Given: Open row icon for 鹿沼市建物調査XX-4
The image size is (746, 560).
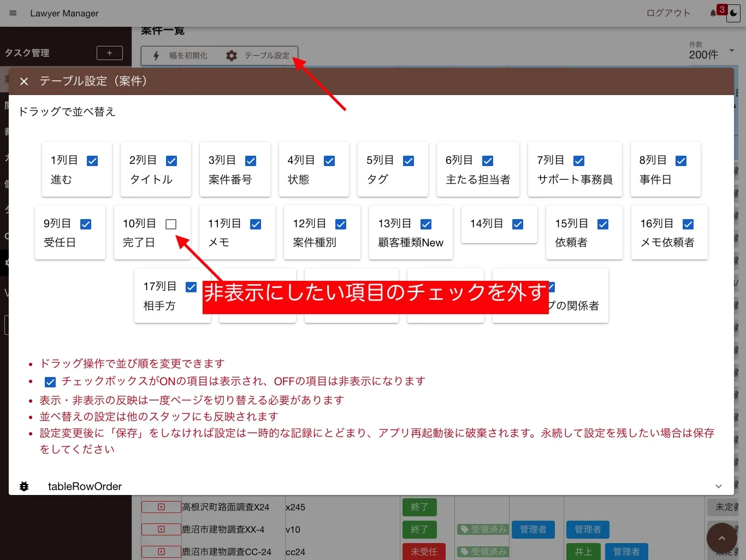Looking at the screenshot, I should (x=161, y=529).
